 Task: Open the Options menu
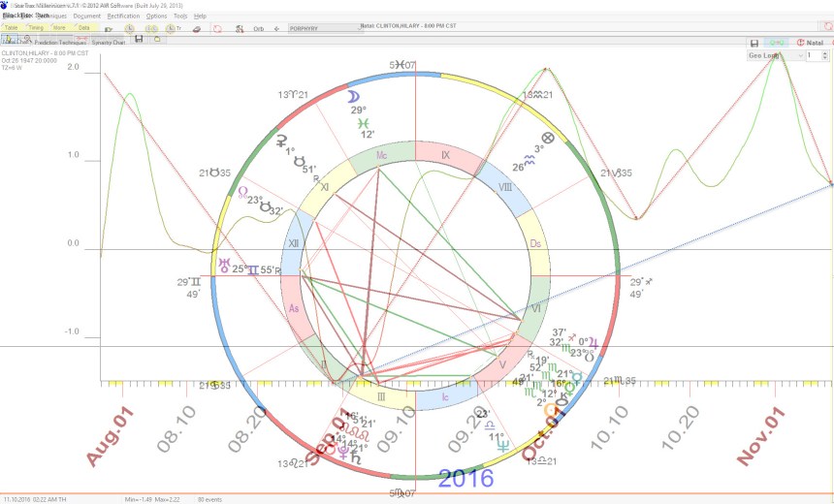click(x=156, y=16)
